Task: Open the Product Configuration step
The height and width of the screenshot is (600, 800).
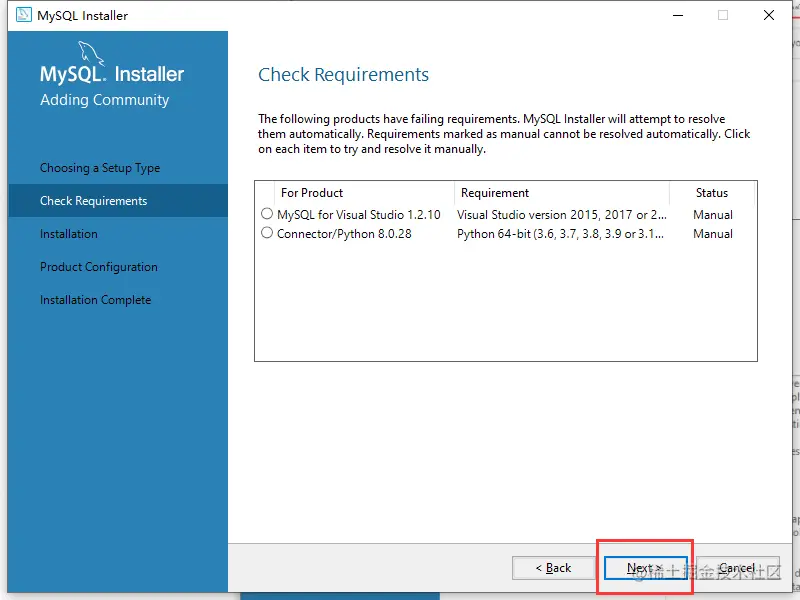Action: [99, 267]
